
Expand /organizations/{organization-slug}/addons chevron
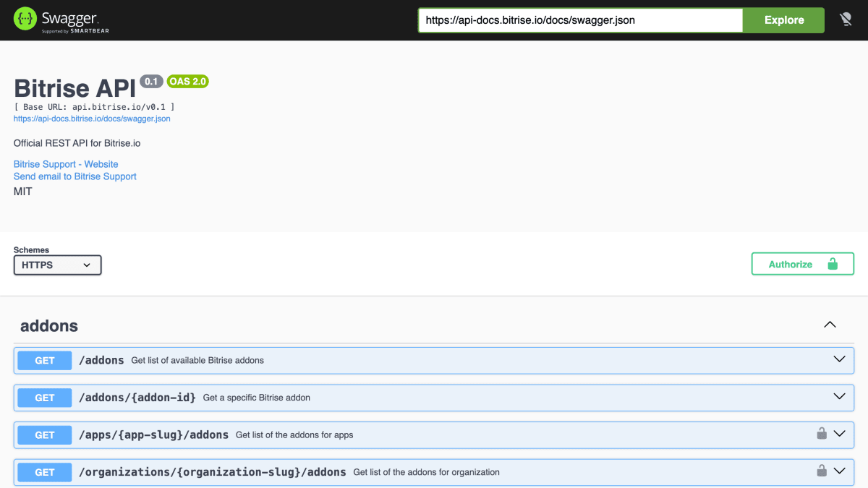(839, 471)
